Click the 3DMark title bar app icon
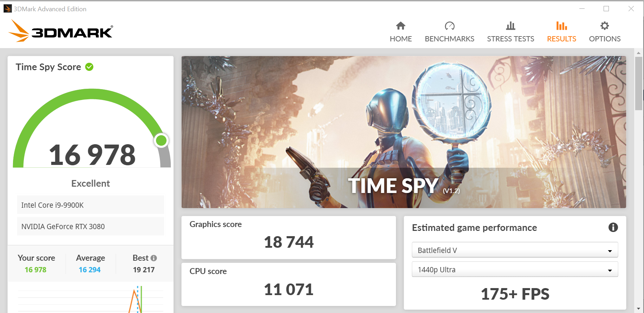 click(7, 8)
